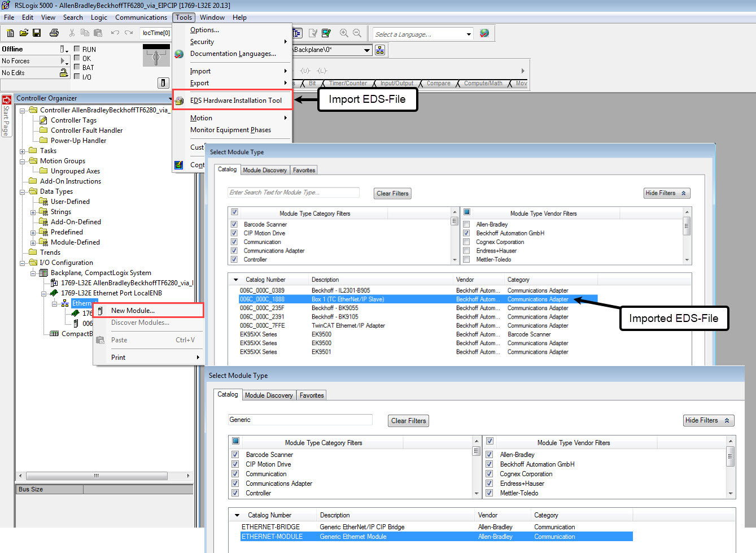
Task: Click the globe icon next to language selector
Action: (x=484, y=33)
